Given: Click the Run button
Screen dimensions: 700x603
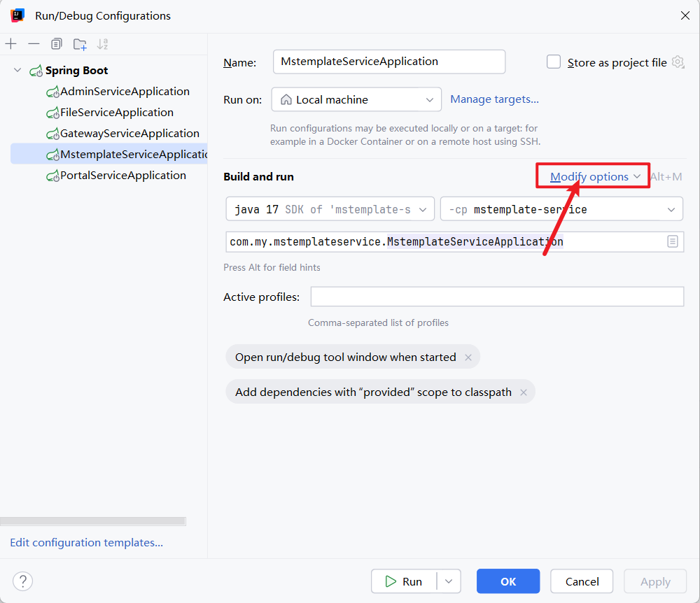Looking at the screenshot, I should 404,581.
